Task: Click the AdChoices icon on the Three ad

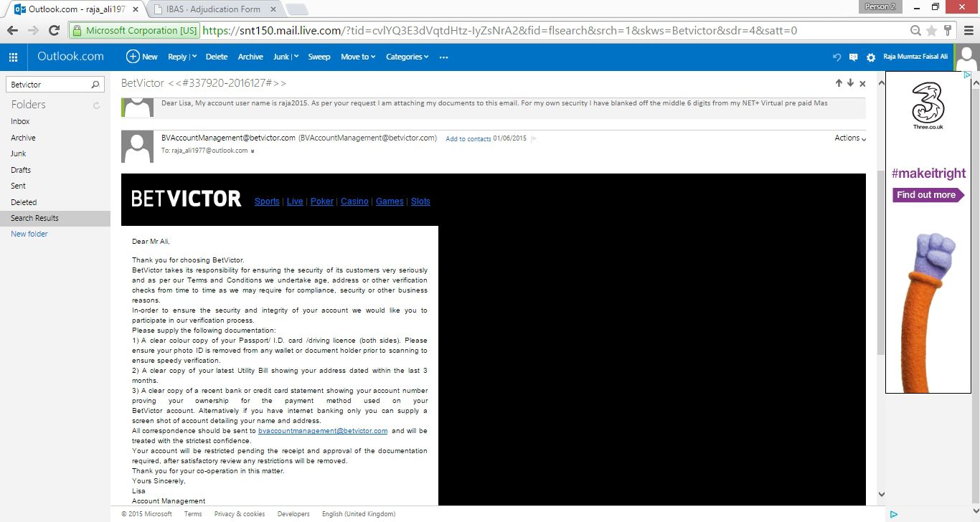Action: click(966, 75)
